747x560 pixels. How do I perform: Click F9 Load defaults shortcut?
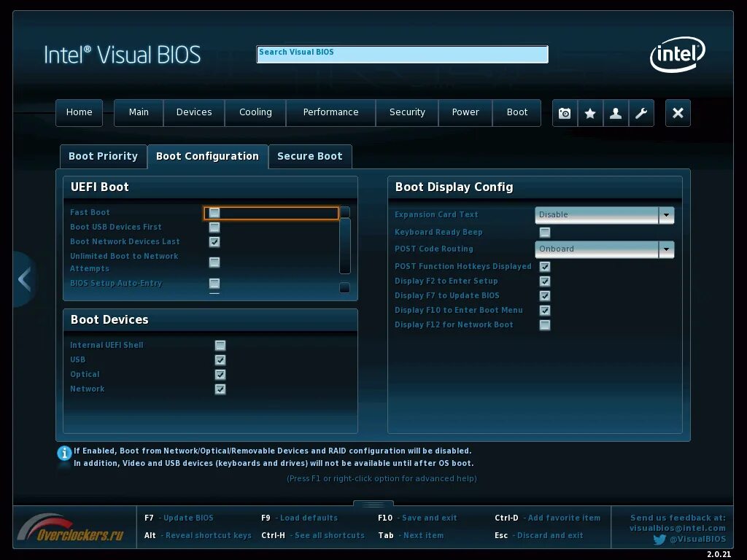coord(299,518)
